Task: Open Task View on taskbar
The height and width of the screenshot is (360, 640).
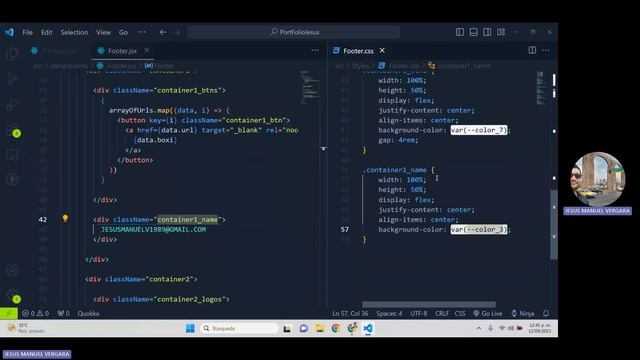Action: pyautogui.click(x=287, y=328)
